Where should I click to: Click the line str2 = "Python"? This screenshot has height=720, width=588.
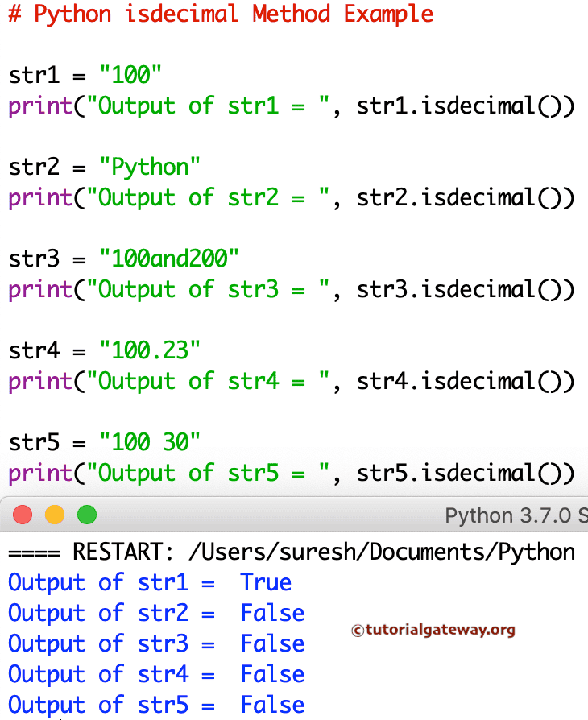pos(104,167)
